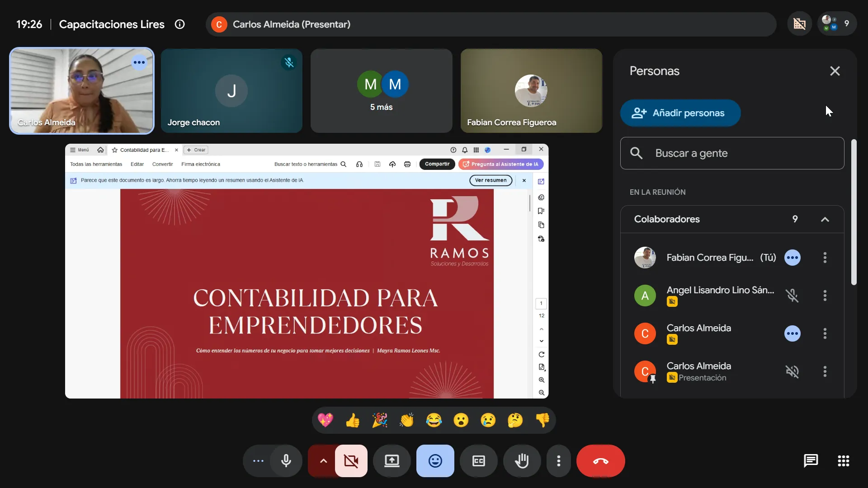Screen dimensions: 868x488
Task: Open meeting details info icon
Action: pyautogui.click(x=180, y=24)
